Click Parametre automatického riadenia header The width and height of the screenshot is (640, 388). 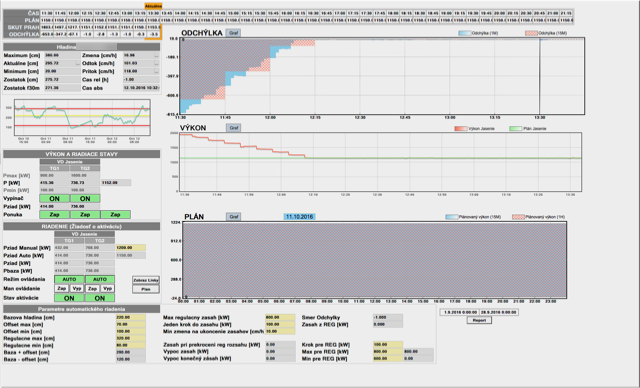(x=82, y=309)
